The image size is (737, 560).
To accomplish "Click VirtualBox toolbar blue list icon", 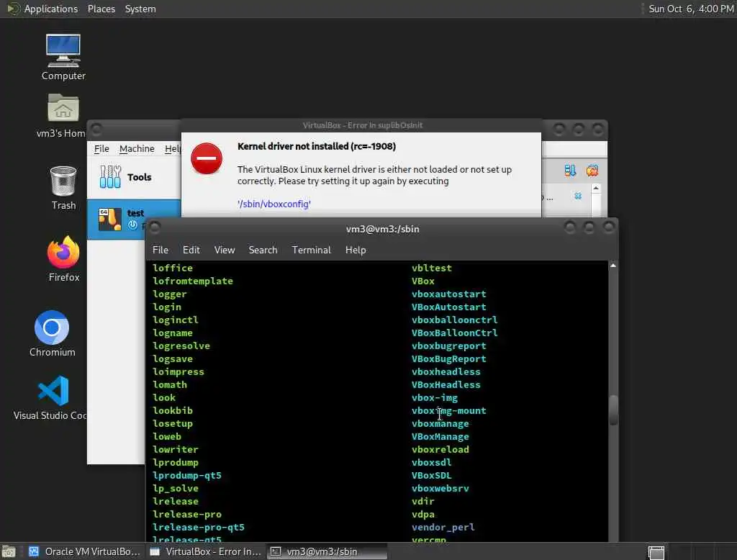I will [x=570, y=170].
